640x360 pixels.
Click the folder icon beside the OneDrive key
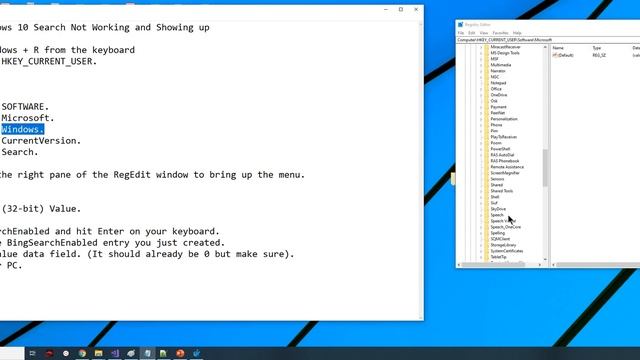[486, 95]
